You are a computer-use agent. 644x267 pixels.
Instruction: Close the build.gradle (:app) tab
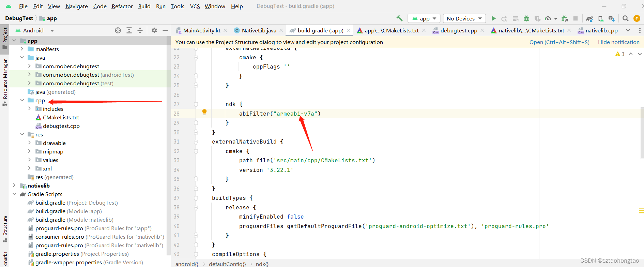click(x=349, y=30)
